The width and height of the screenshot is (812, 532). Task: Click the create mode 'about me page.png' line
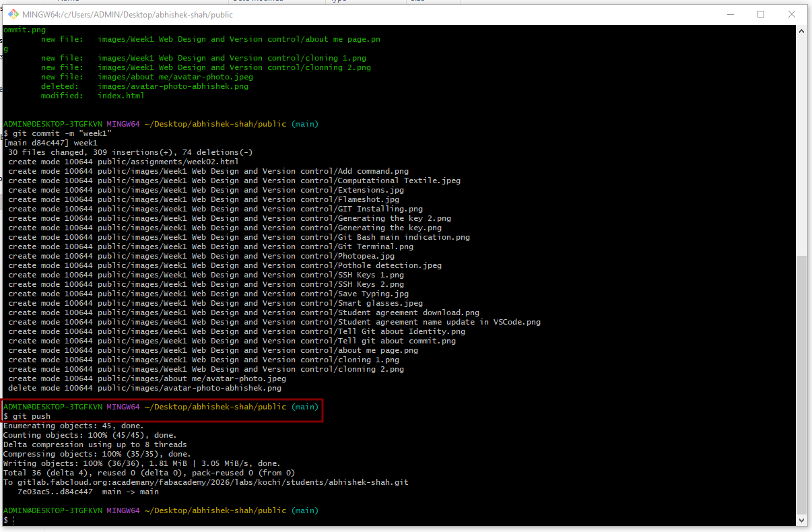click(x=213, y=350)
